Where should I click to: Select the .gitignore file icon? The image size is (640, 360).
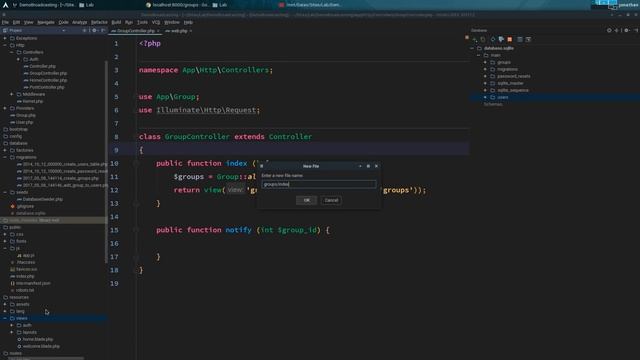12,207
